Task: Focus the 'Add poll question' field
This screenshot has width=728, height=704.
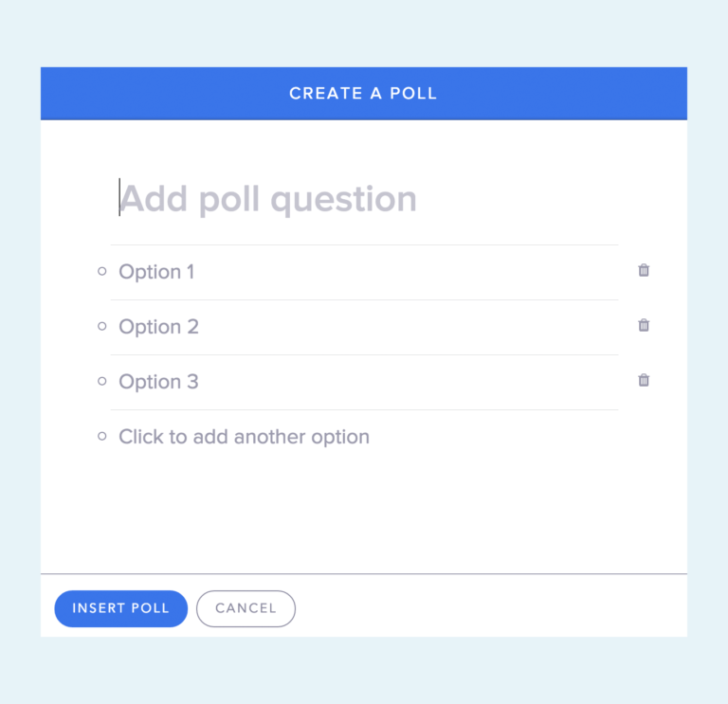Action: pos(364,199)
